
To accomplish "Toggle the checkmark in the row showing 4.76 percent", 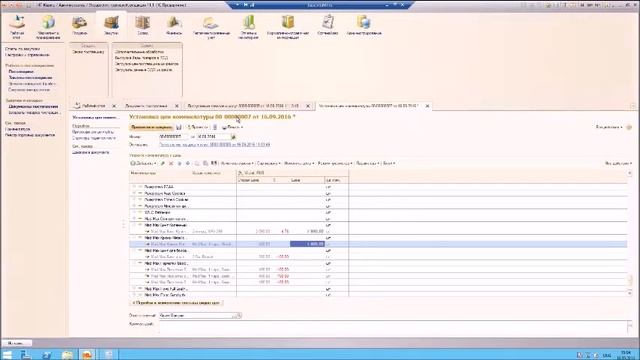I will (x=328, y=231).
